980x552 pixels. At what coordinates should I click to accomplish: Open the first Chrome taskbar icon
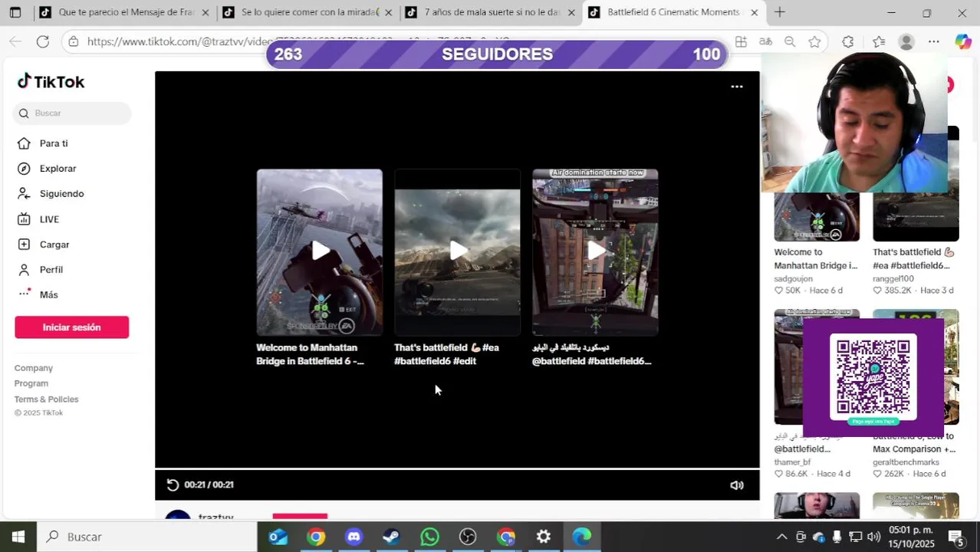pyautogui.click(x=316, y=537)
